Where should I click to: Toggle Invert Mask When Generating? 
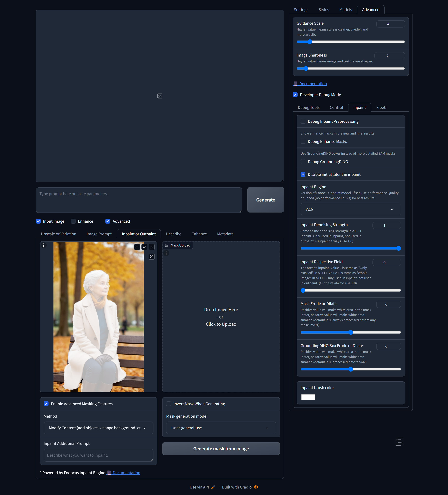tap(169, 404)
